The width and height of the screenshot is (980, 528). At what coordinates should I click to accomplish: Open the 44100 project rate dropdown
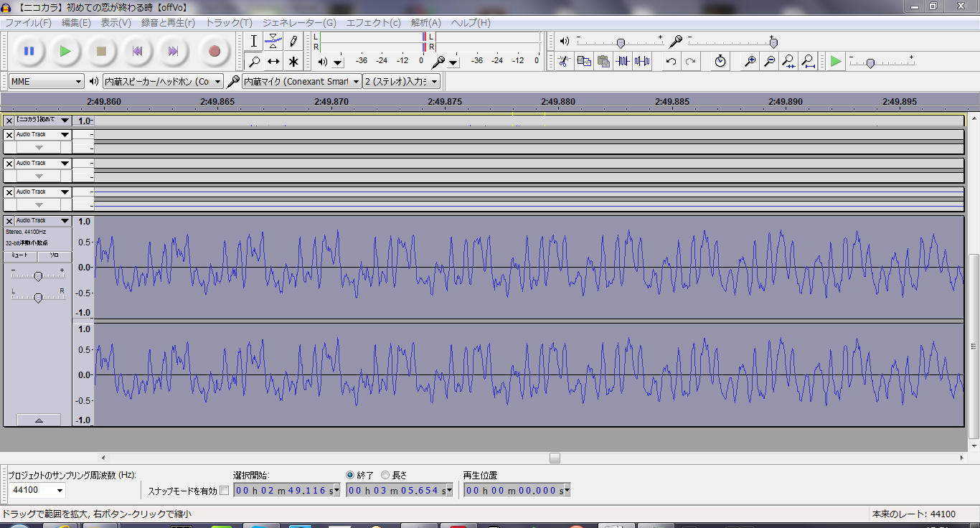[37, 491]
